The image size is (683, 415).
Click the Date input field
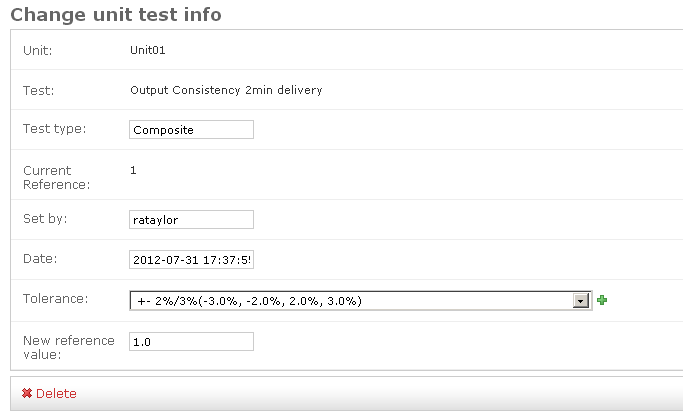tap(191, 259)
